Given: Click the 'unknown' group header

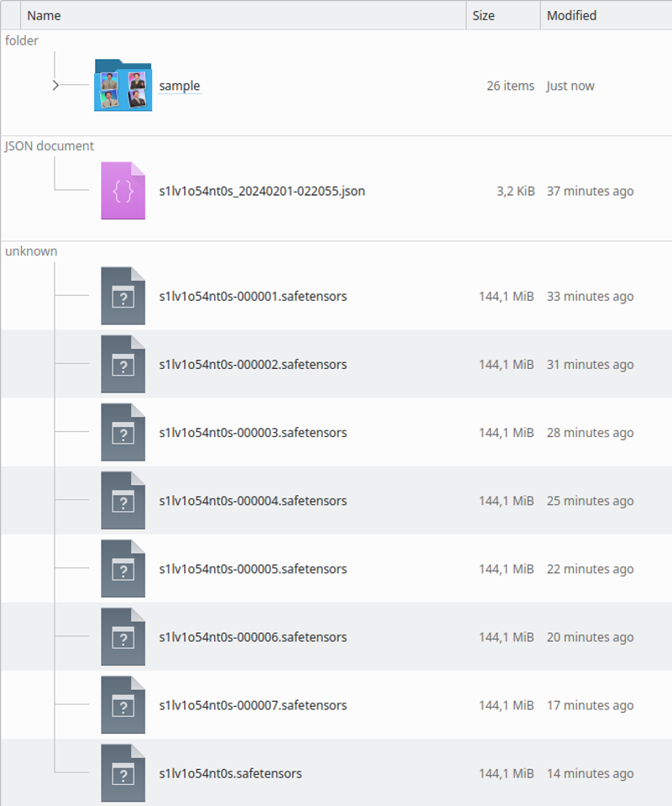Looking at the screenshot, I should coord(31,251).
